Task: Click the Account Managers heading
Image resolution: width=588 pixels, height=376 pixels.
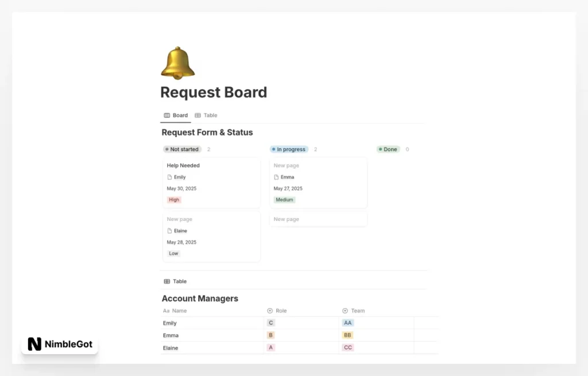Action: pyautogui.click(x=200, y=299)
